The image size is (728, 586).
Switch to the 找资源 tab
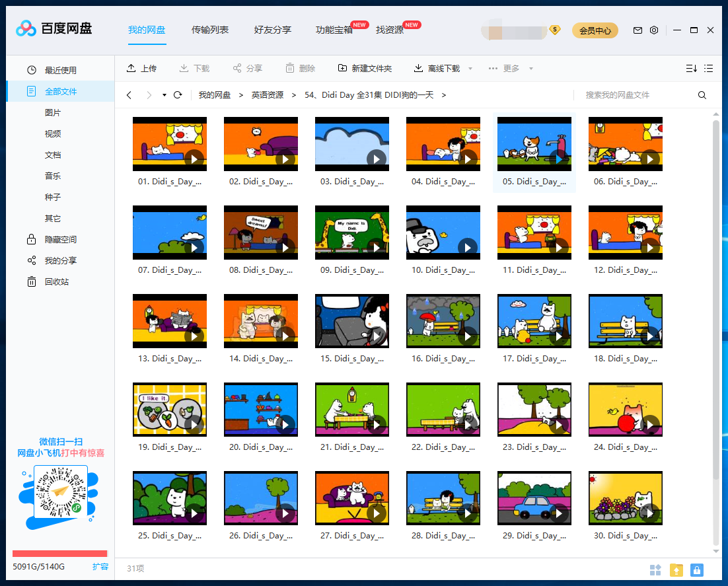coord(390,30)
